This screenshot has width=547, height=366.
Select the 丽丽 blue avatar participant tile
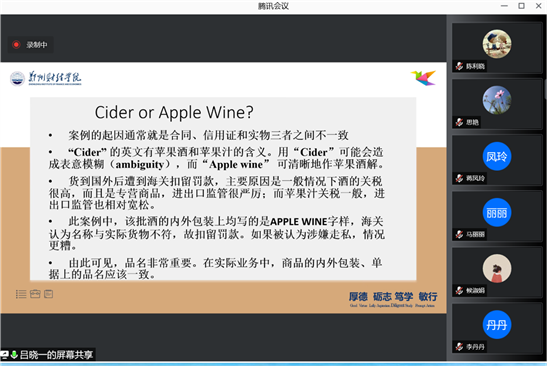(x=497, y=216)
